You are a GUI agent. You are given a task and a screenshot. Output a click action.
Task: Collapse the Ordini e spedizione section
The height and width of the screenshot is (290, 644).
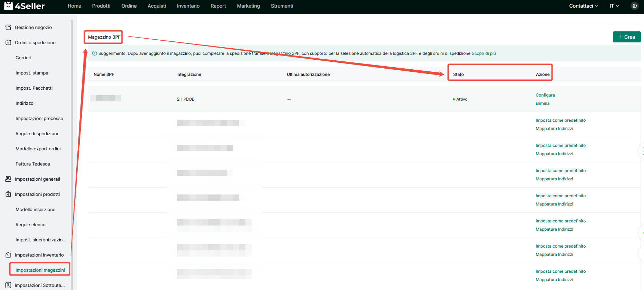coord(35,42)
